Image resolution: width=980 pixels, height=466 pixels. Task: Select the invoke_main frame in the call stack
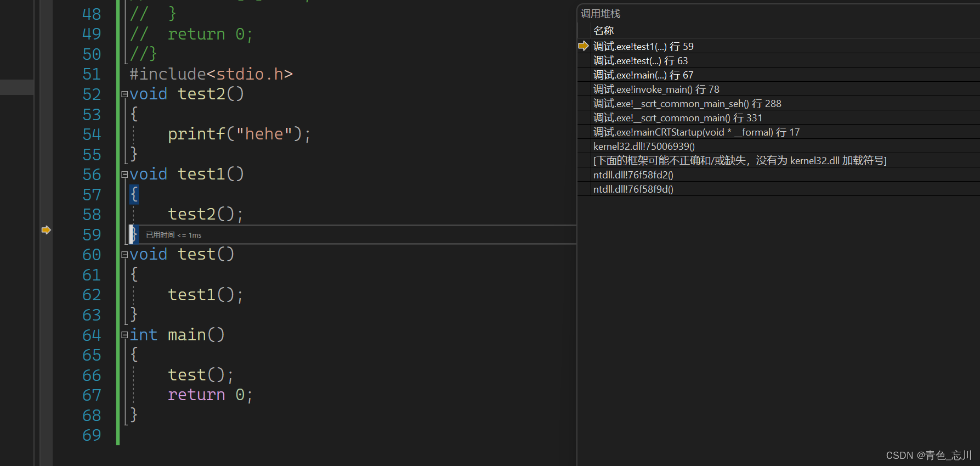[656, 89]
